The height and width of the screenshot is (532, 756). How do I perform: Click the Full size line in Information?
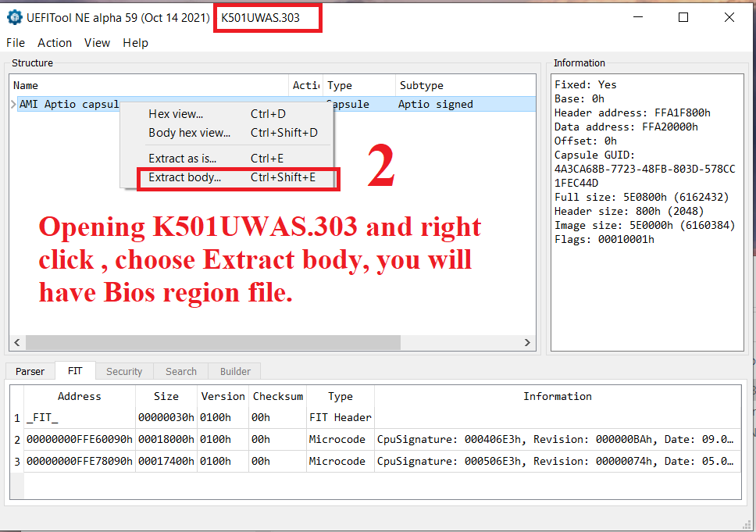(x=641, y=198)
